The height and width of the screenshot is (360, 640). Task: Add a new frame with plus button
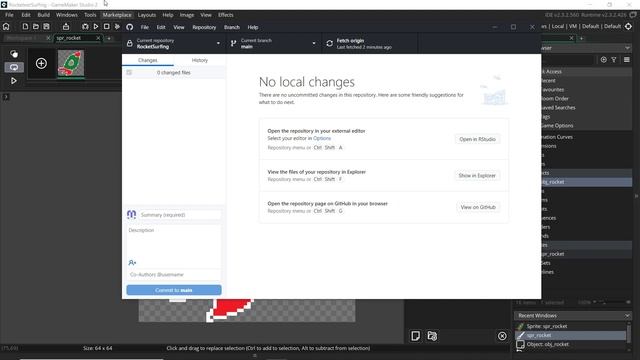coord(41,63)
